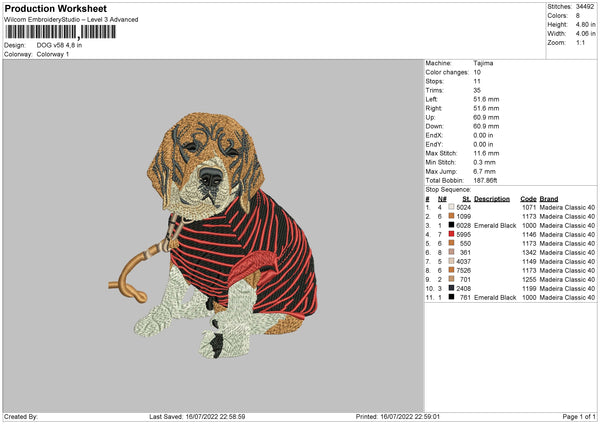The width and height of the screenshot is (600, 424).
Task: Click the Production Worksheet title
Action: click(x=55, y=8)
